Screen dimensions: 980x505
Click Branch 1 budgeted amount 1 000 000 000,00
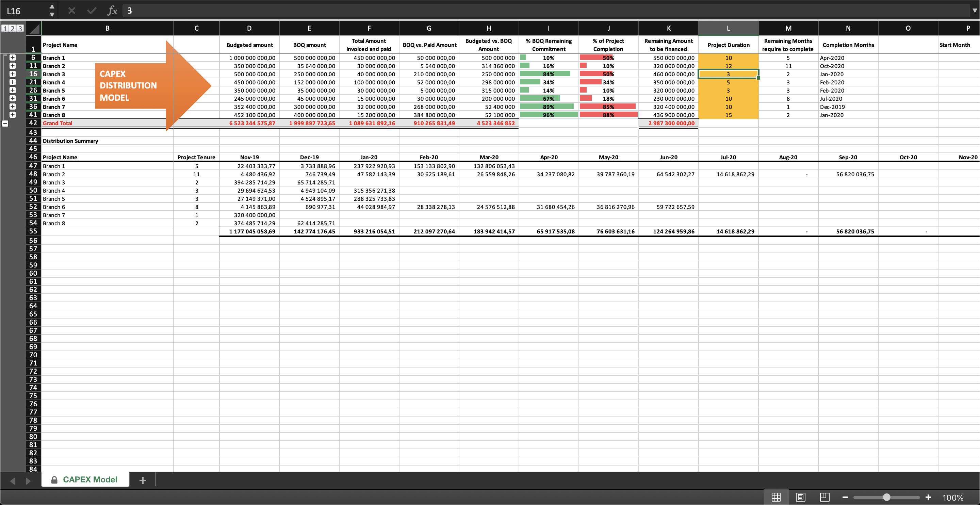249,58
